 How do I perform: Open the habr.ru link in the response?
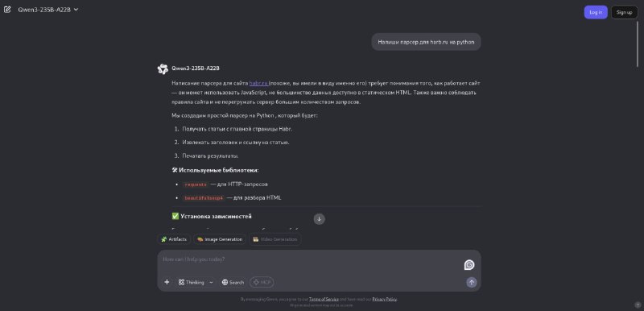click(258, 83)
